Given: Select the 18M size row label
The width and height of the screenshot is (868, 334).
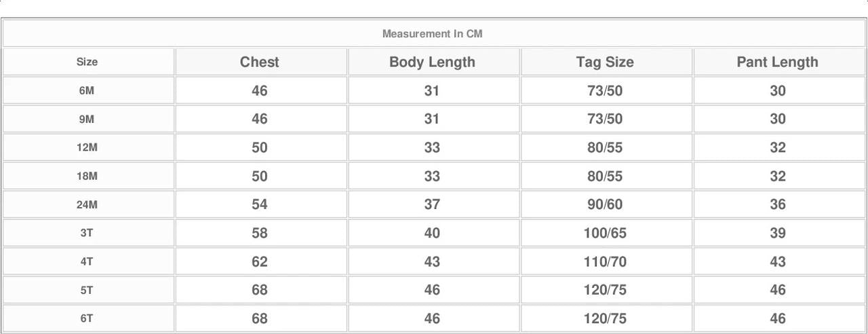Looking at the screenshot, I should pos(87,176).
